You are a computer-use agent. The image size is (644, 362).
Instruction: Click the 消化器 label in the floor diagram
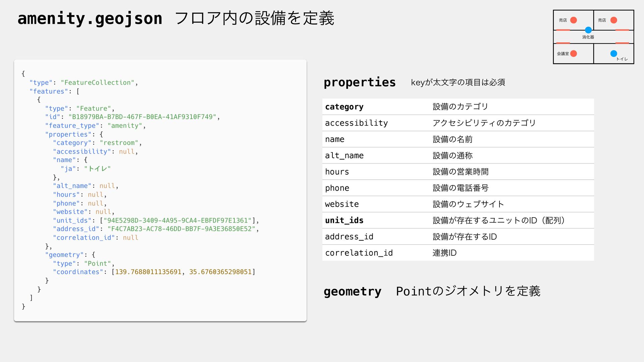pyautogui.click(x=588, y=37)
